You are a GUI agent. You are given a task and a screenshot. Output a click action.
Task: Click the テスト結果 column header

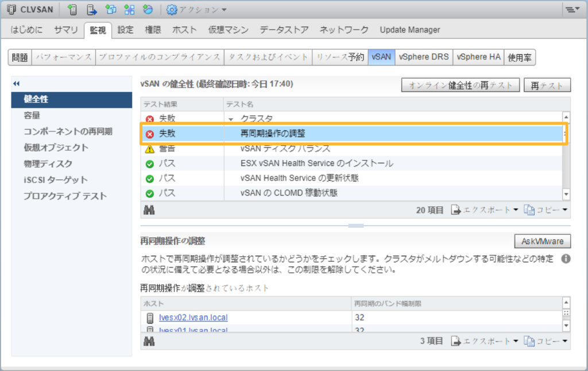coord(182,105)
